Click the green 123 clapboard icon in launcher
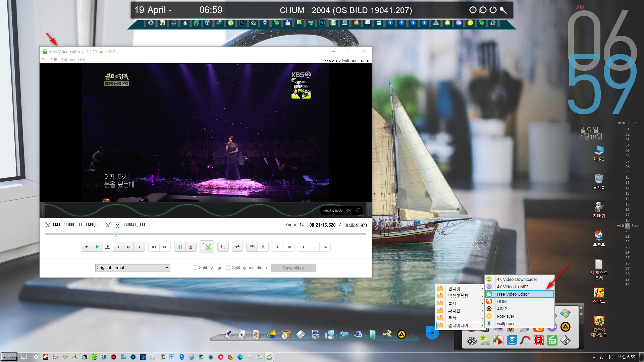 [x=552, y=341]
